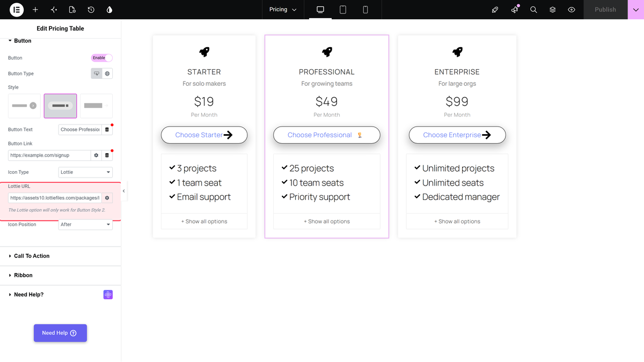Click the floating Need Help button
Image resolution: width=644 pixels, height=362 pixels.
(60, 333)
